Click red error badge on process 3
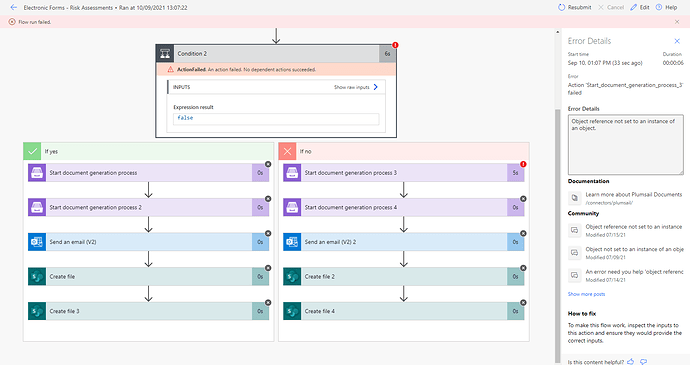Viewport: 690px width, 365px height. (x=523, y=164)
